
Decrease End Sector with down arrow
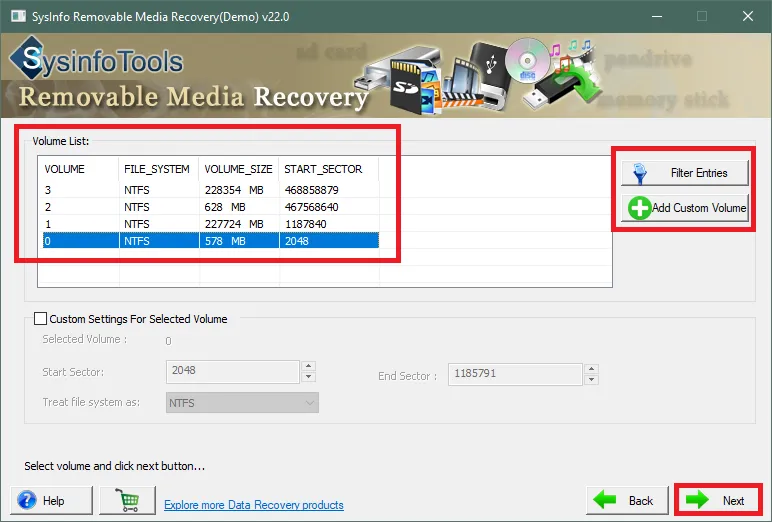click(x=591, y=380)
